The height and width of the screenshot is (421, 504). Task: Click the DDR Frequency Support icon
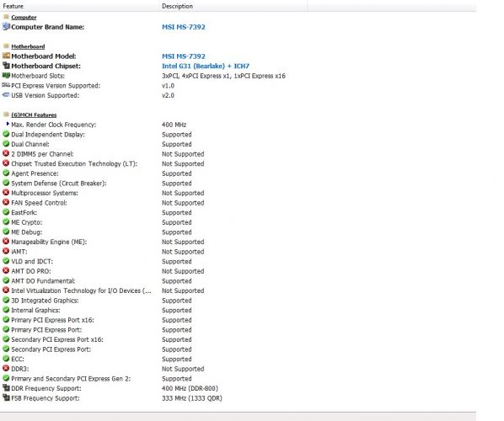pos(6,388)
